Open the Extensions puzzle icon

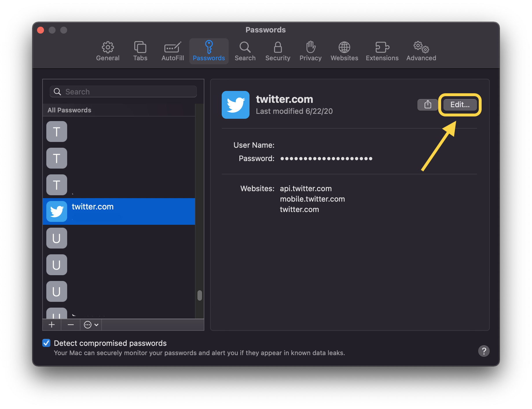(x=382, y=51)
